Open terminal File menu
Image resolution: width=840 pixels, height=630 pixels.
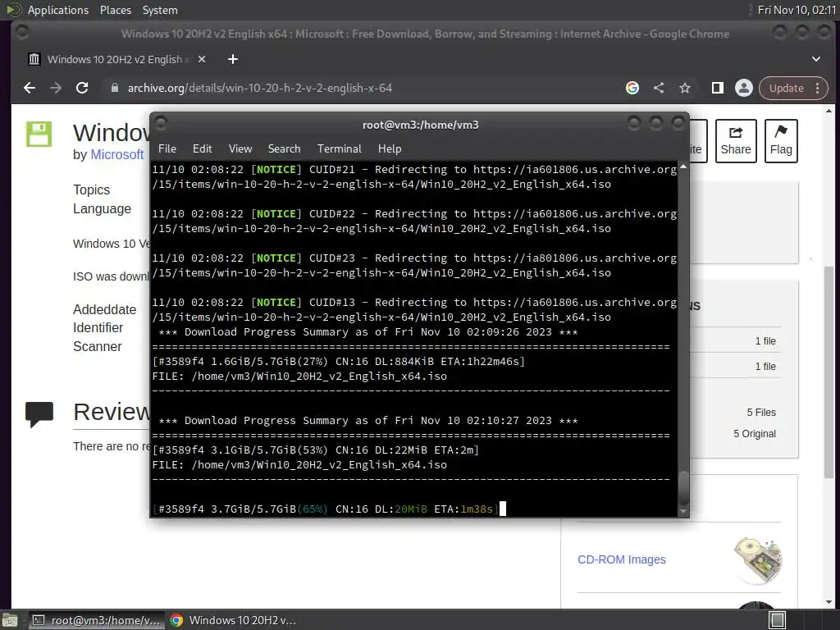(167, 149)
